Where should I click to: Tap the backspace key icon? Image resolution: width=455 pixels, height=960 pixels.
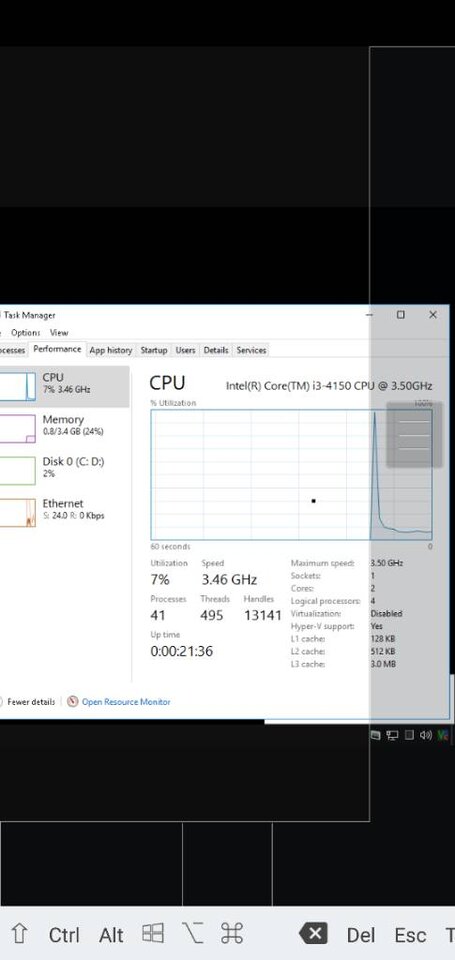pos(313,934)
